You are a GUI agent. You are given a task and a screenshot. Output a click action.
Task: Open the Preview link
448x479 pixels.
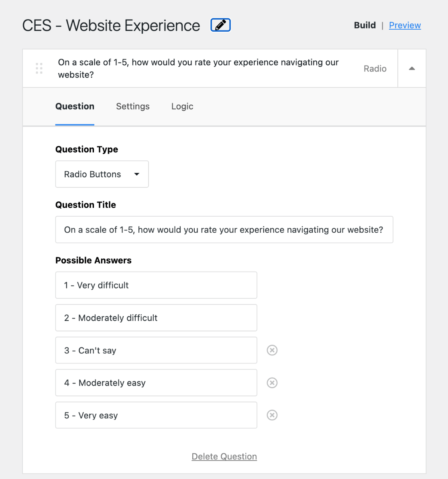click(405, 25)
